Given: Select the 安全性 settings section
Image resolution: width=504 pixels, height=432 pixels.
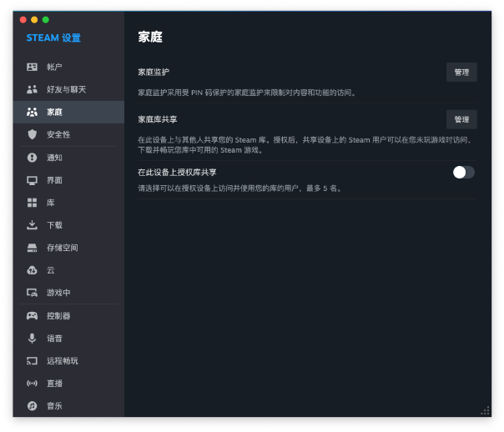Looking at the screenshot, I should pos(68,134).
